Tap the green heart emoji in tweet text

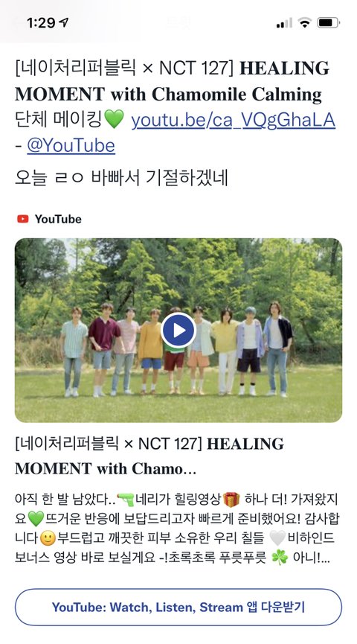114,121
